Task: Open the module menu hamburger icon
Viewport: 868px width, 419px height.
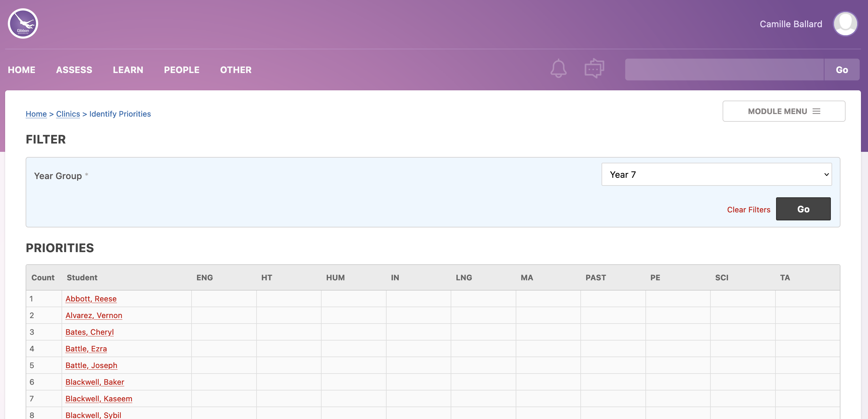Action: pyautogui.click(x=816, y=111)
